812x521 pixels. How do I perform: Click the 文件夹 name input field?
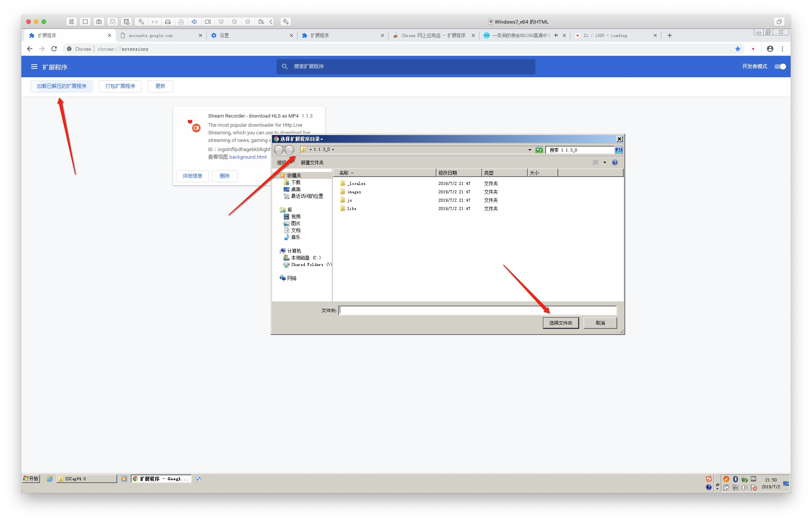pos(478,311)
